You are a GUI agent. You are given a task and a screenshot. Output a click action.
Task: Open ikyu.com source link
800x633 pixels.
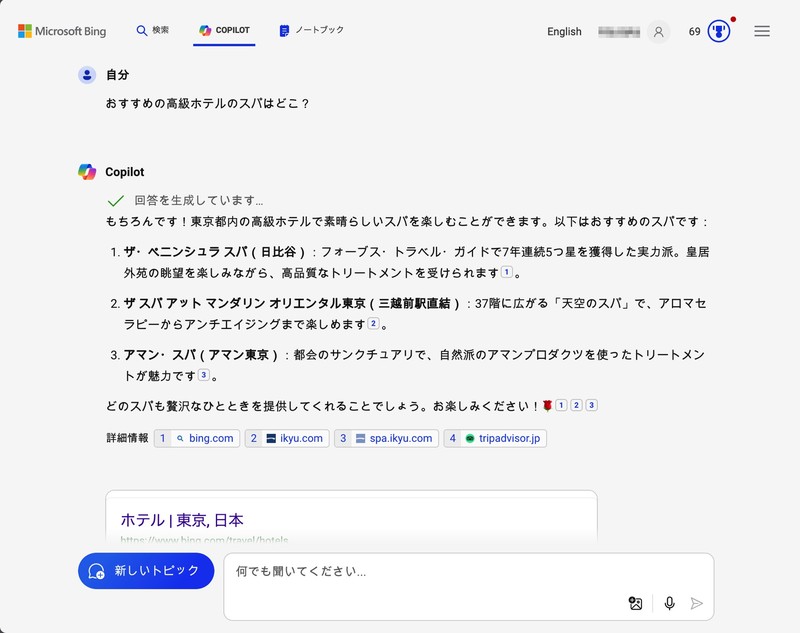coord(287,438)
